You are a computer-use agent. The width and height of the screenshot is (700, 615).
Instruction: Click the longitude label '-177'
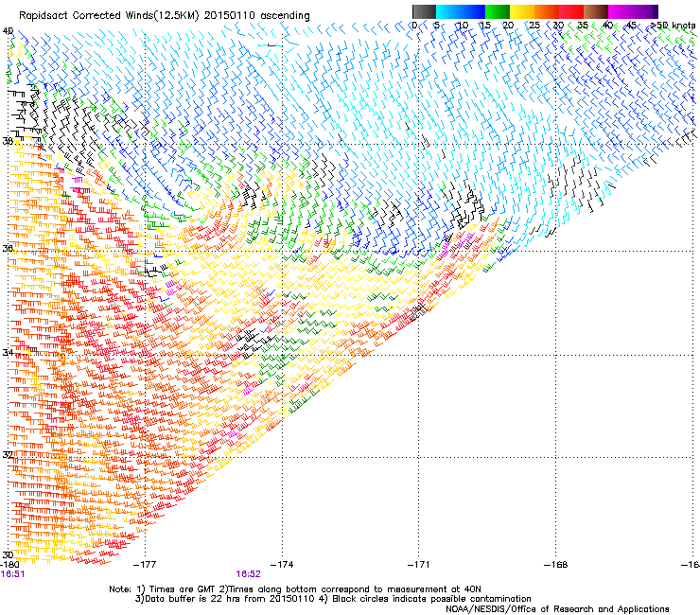click(x=145, y=565)
